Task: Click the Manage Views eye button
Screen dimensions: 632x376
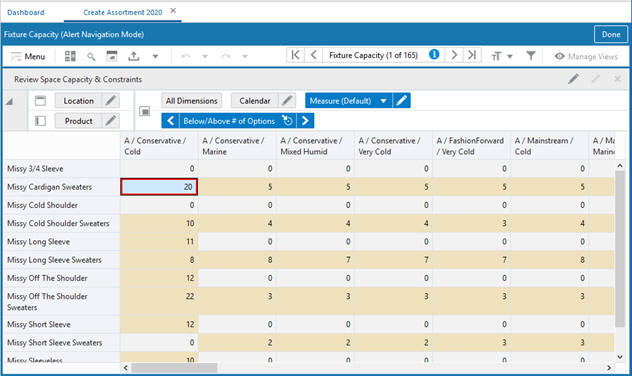Action: coord(586,56)
